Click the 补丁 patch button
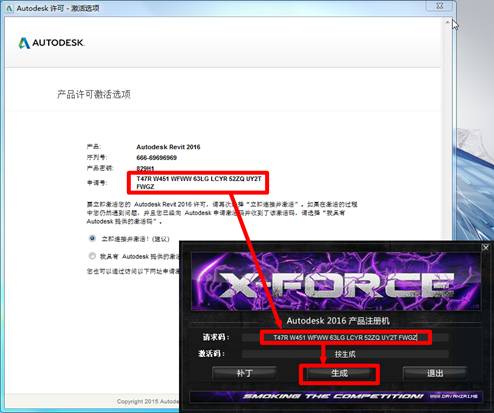The height and width of the screenshot is (413, 494). [244, 373]
